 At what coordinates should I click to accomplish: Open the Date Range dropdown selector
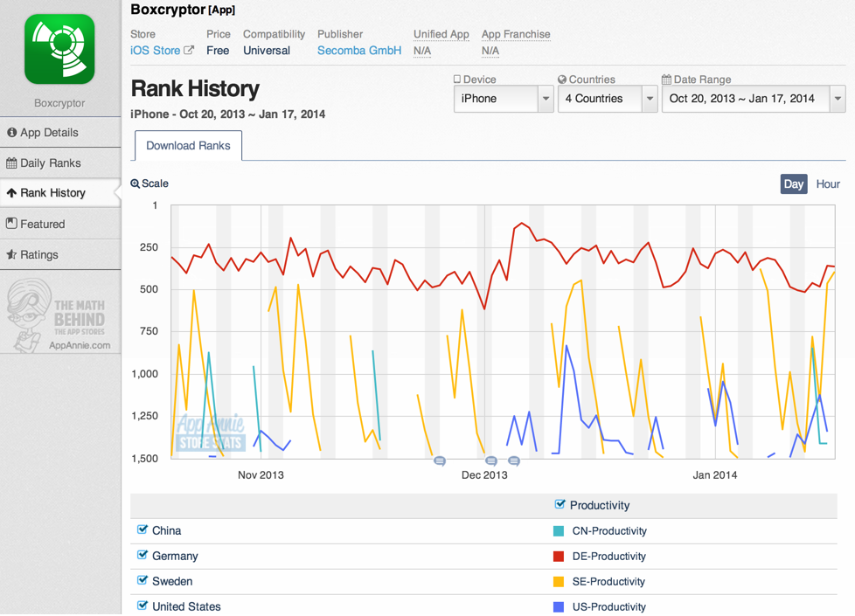pos(753,99)
